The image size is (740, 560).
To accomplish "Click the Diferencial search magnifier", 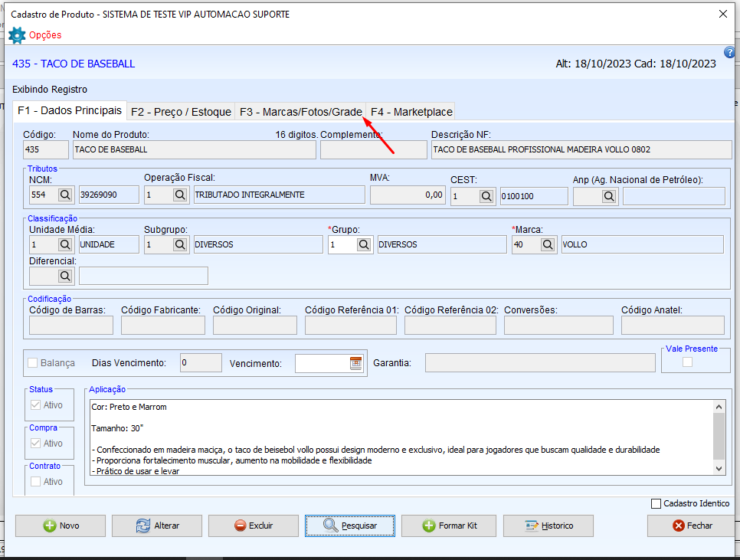I will [65, 276].
